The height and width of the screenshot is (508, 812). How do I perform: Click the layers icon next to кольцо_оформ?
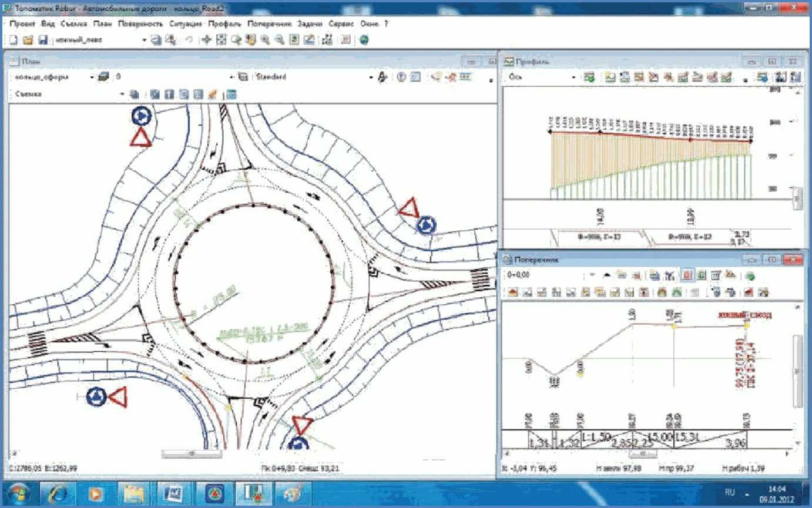(103, 77)
